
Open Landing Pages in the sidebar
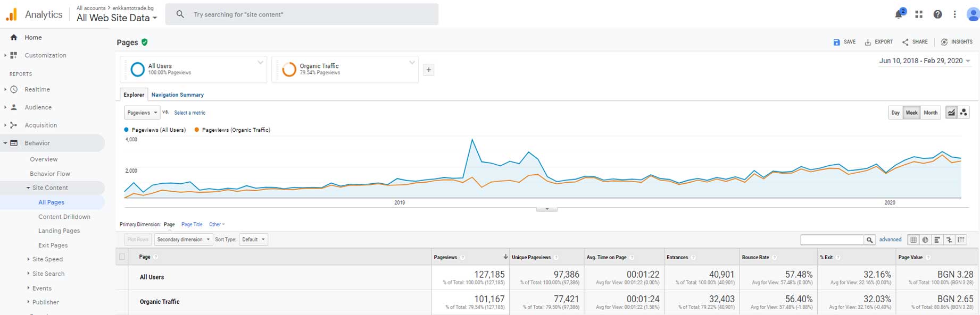click(59, 231)
